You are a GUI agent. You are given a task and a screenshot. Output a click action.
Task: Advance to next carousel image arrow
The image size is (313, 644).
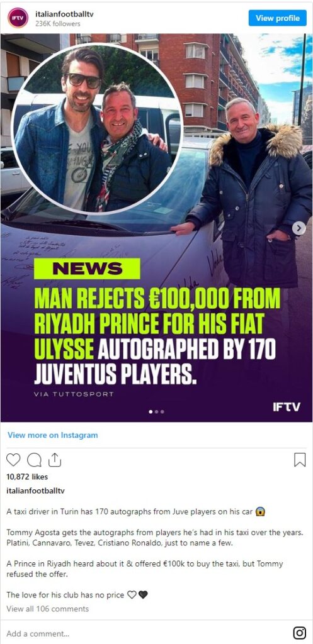pyautogui.click(x=299, y=228)
